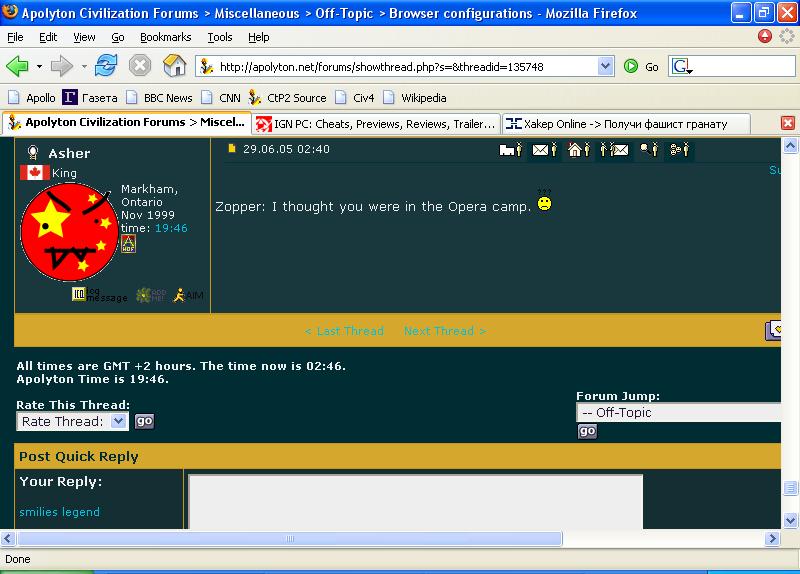
Task: Go to the Home page icon
Action: point(174,66)
